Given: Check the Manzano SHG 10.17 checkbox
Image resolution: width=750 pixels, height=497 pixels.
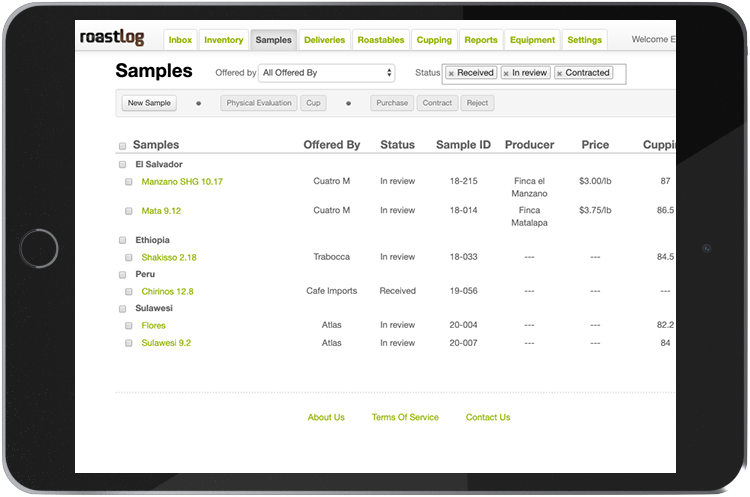Looking at the screenshot, I should [x=129, y=182].
